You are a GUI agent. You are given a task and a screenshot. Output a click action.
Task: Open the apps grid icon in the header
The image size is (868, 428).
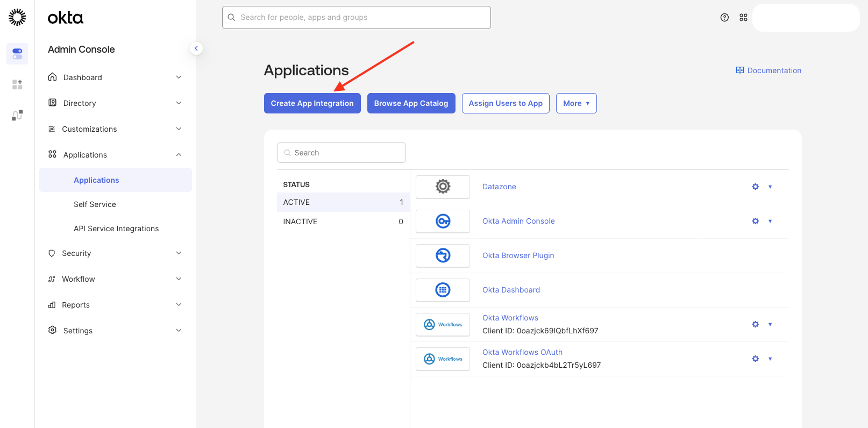click(x=743, y=17)
